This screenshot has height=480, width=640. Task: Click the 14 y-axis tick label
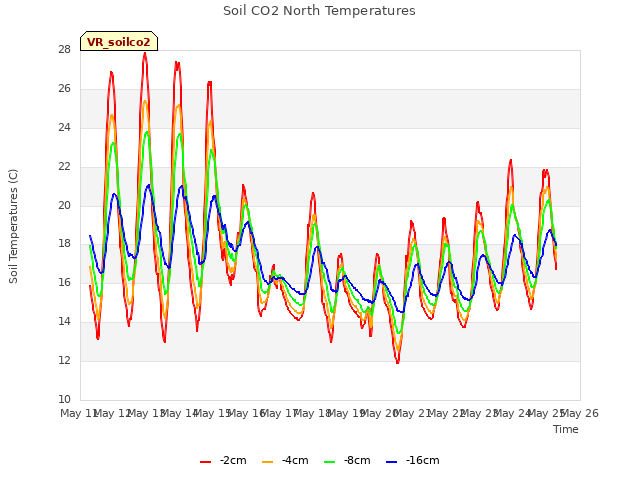point(64,322)
